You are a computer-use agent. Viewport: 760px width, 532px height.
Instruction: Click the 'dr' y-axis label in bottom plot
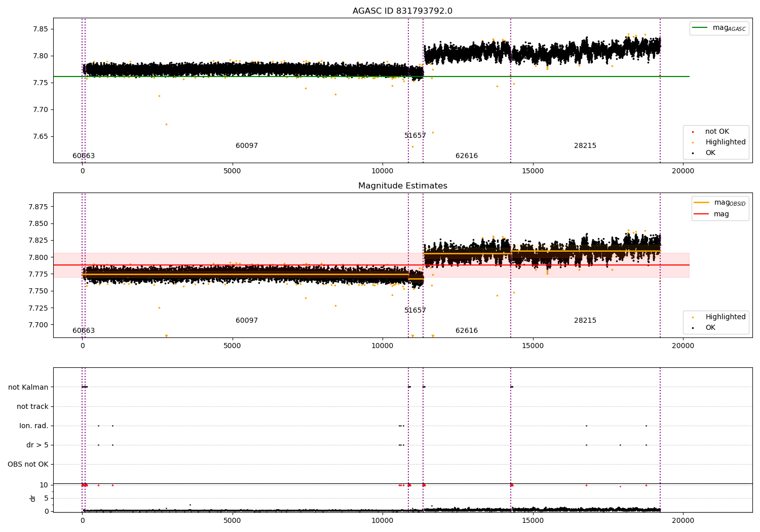pos(33,498)
